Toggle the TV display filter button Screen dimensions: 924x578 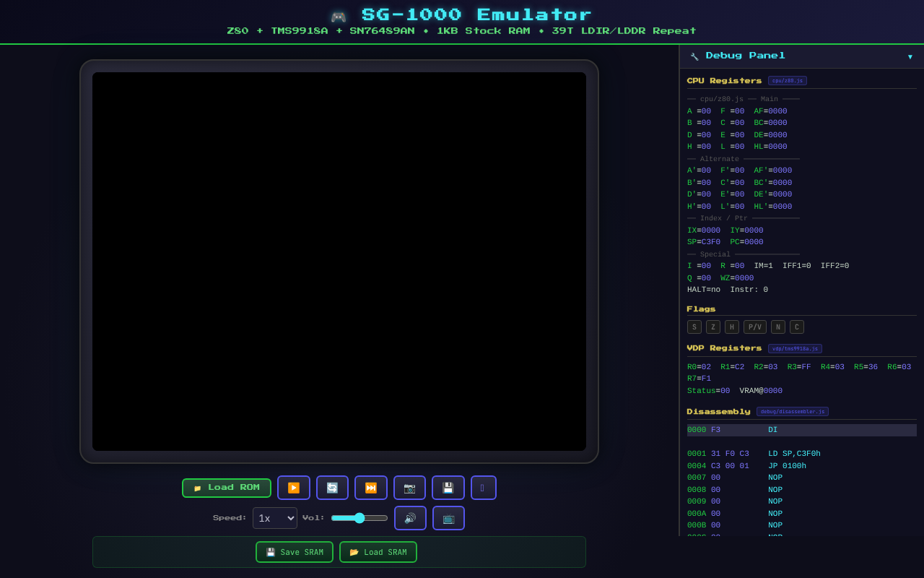coord(448,518)
